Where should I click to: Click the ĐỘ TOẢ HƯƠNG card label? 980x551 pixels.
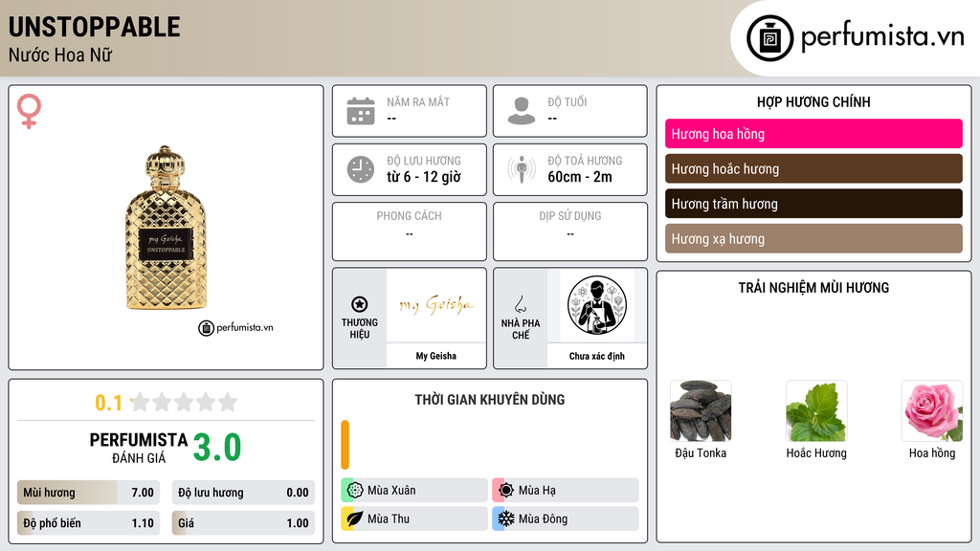coord(585,161)
